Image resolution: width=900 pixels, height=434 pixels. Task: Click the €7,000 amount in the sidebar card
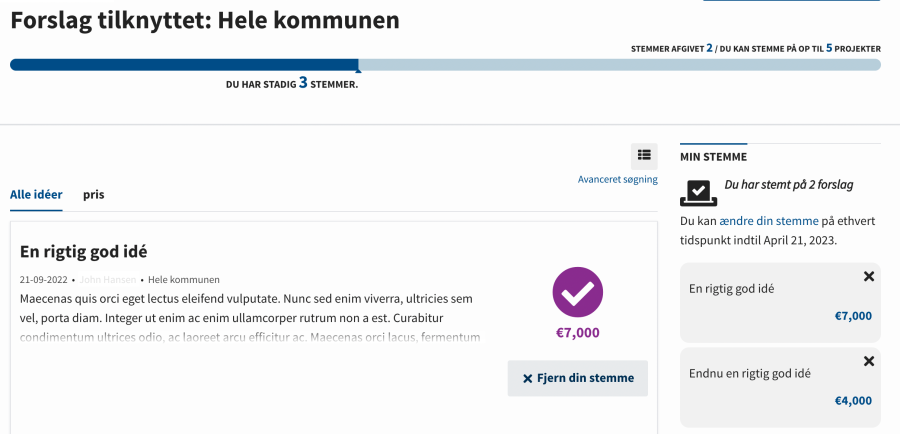tap(853, 316)
